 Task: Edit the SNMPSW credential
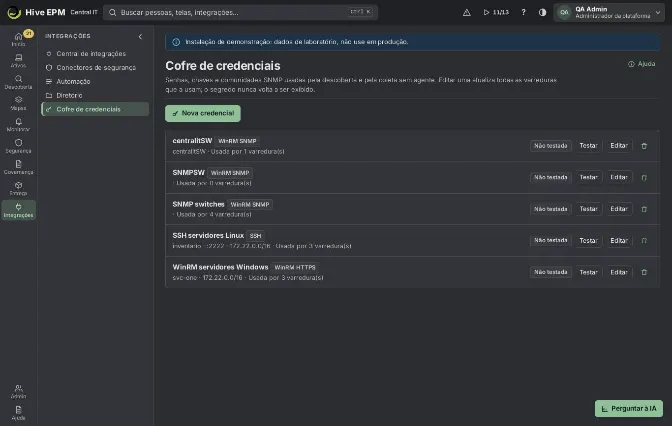tap(619, 177)
